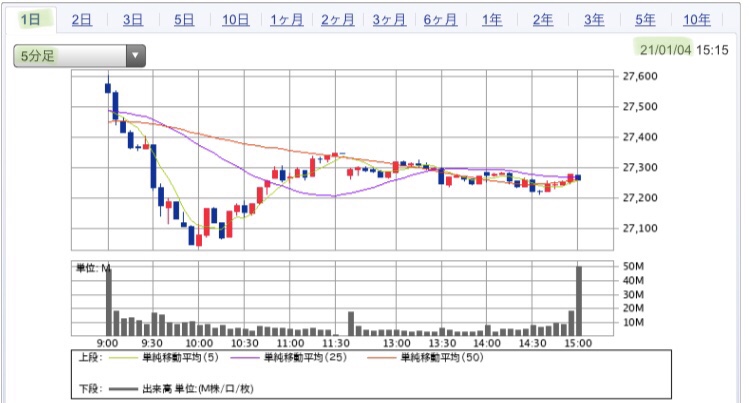Click the 27,300 price axis label

pos(640,168)
